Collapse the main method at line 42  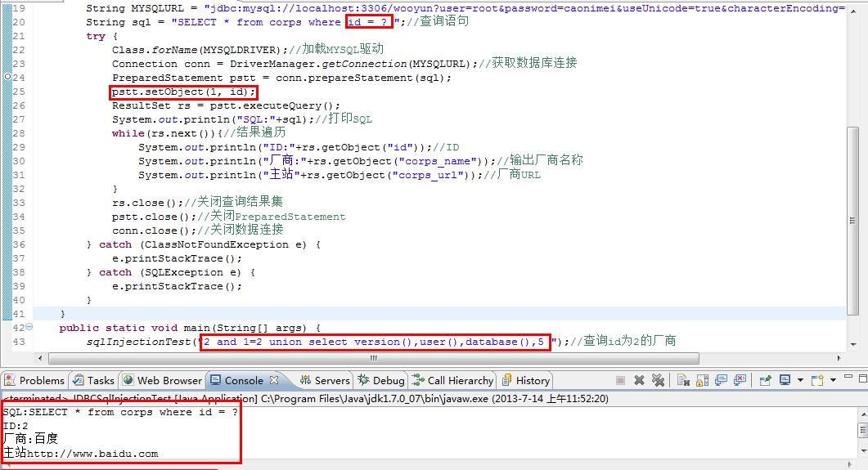[29, 327]
